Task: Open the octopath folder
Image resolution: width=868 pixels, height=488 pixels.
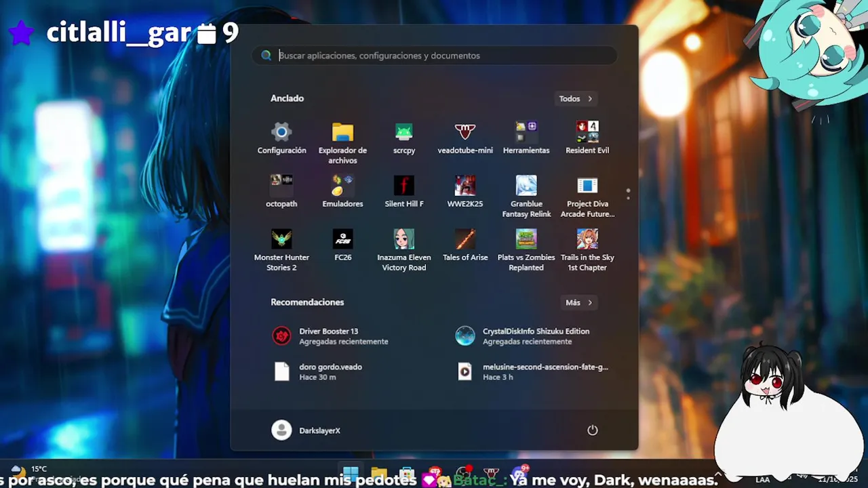Action: pos(281,192)
